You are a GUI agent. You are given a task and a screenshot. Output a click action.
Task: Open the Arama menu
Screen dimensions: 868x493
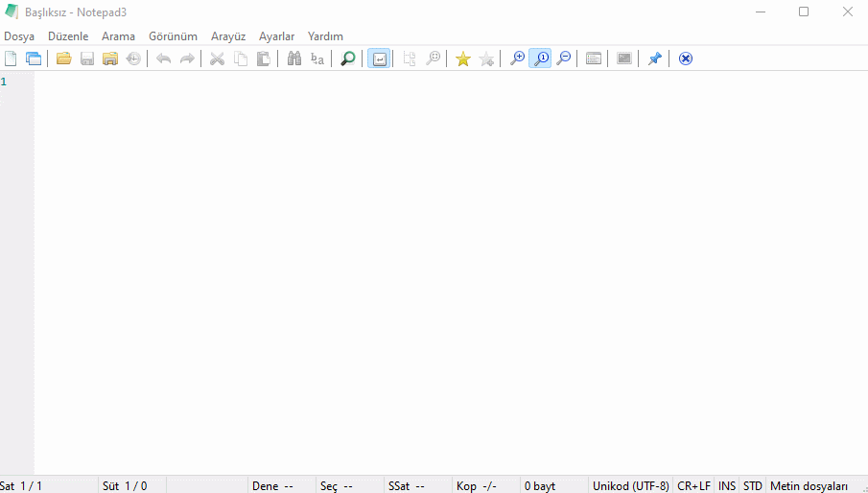118,35
